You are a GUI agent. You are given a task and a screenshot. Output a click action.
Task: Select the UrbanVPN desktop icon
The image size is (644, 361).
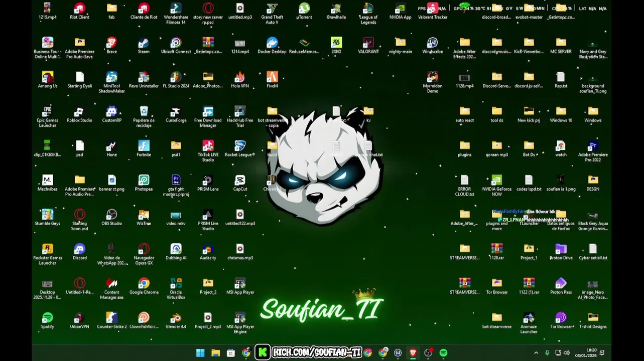79,320
